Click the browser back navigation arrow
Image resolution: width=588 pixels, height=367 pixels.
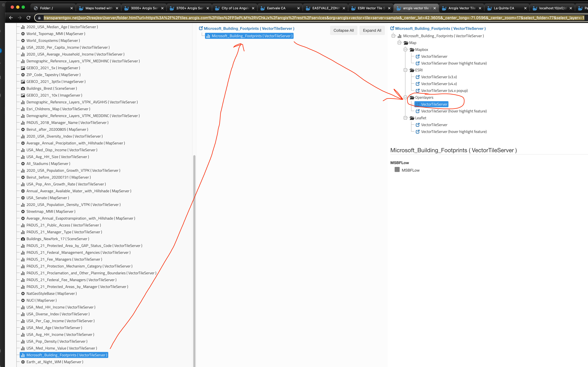11,18
